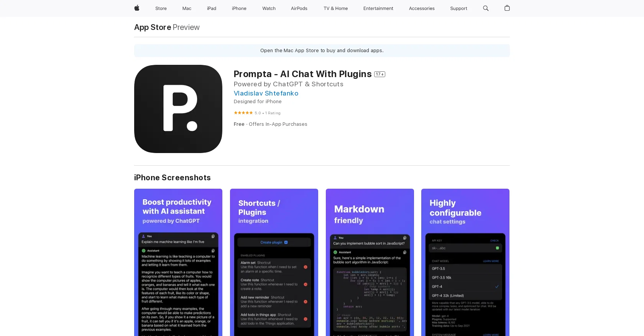The width and height of the screenshot is (644, 336).
Task: Click the five-star rating display
Action: coord(243,113)
